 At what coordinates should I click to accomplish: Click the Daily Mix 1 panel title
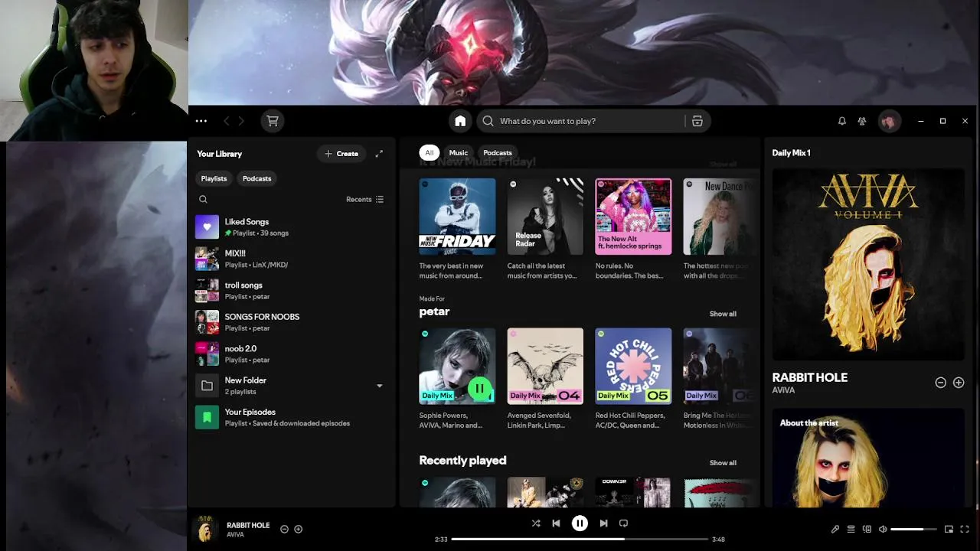[791, 153]
